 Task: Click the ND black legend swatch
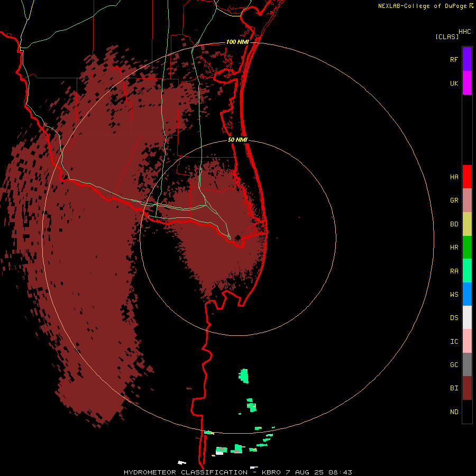[467, 411]
